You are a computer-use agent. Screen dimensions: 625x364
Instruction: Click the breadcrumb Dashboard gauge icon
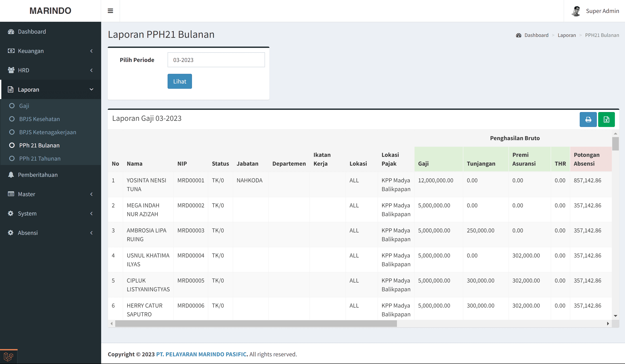pos(518,35)
